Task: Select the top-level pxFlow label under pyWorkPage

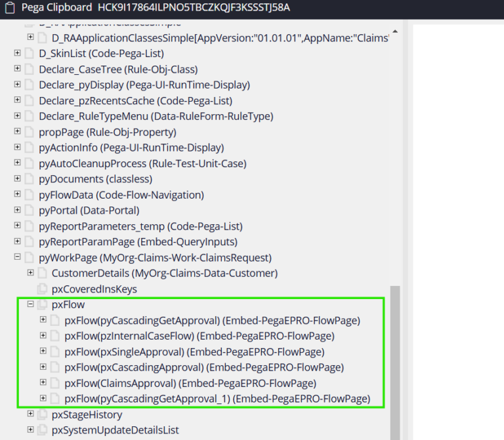Action: (x=68, y=304)
